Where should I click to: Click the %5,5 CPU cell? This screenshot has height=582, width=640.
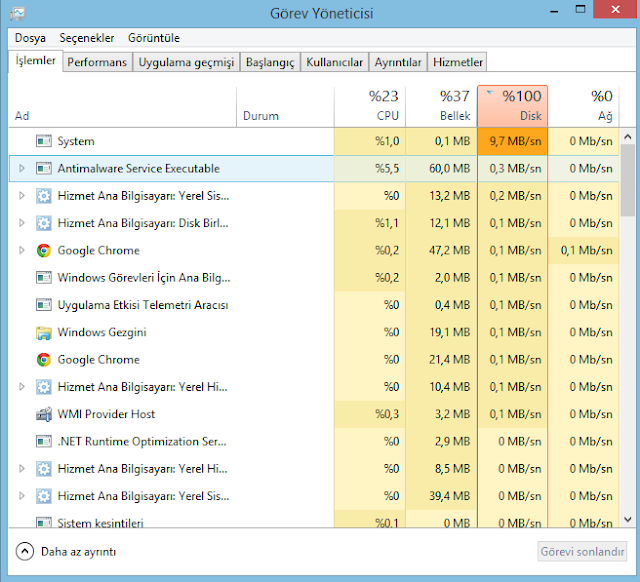pyautogui.click(x=370, y=169)
